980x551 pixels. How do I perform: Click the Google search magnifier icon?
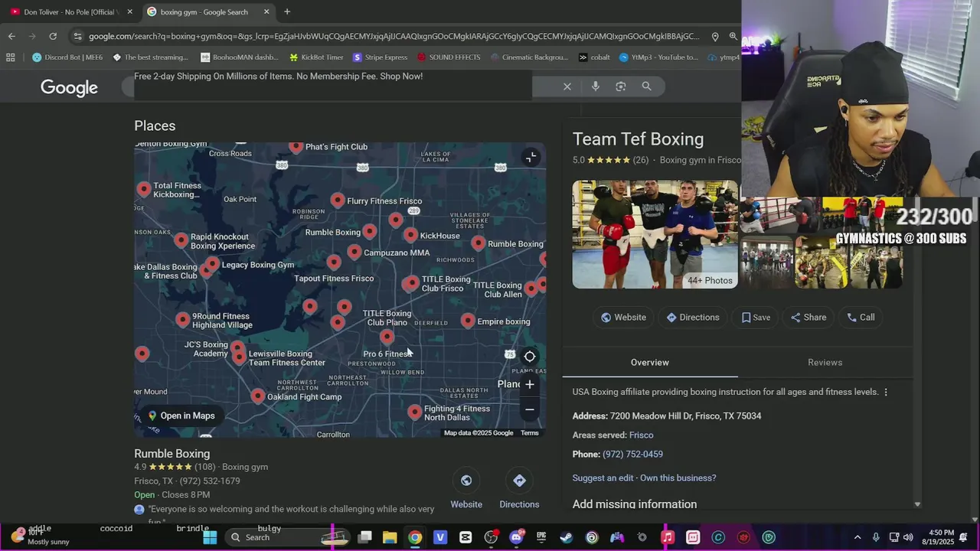[x=647, y=86]
